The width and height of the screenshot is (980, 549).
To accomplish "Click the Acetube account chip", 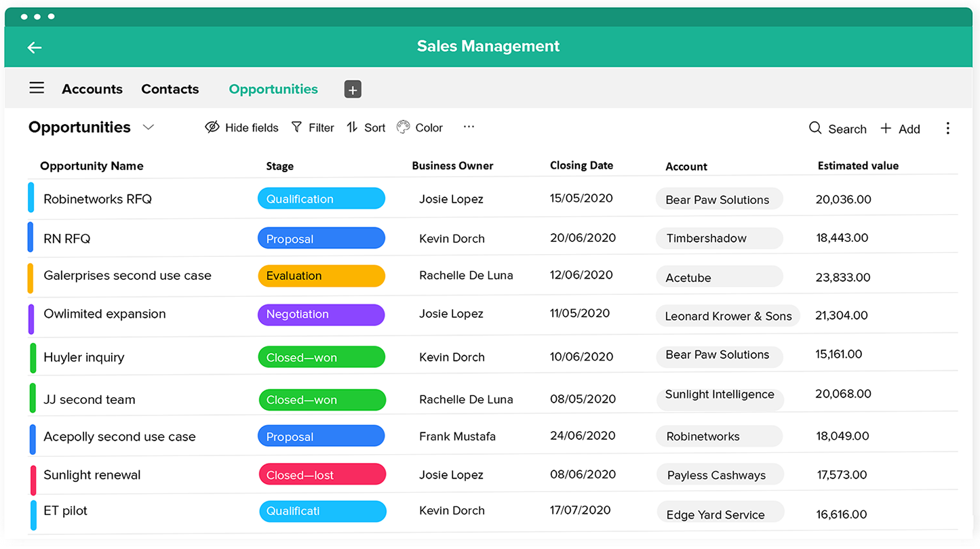I will 719,277.
